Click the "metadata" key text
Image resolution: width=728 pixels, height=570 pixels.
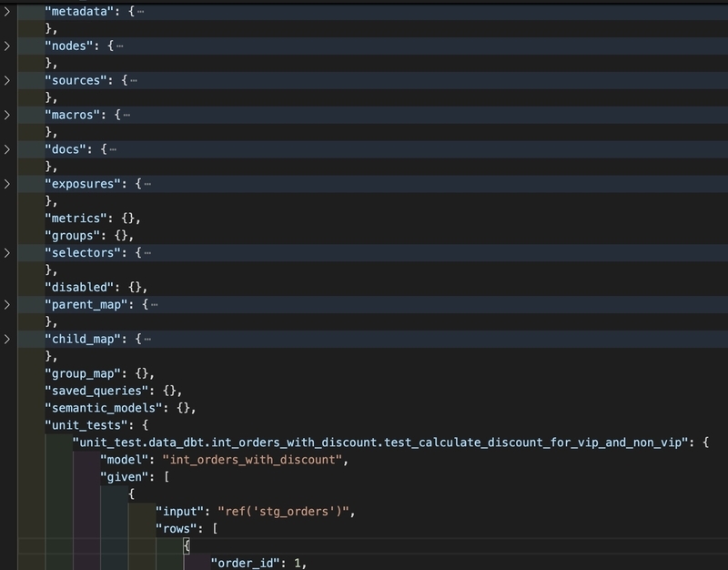pyautogui.click(x=79, y=12)
